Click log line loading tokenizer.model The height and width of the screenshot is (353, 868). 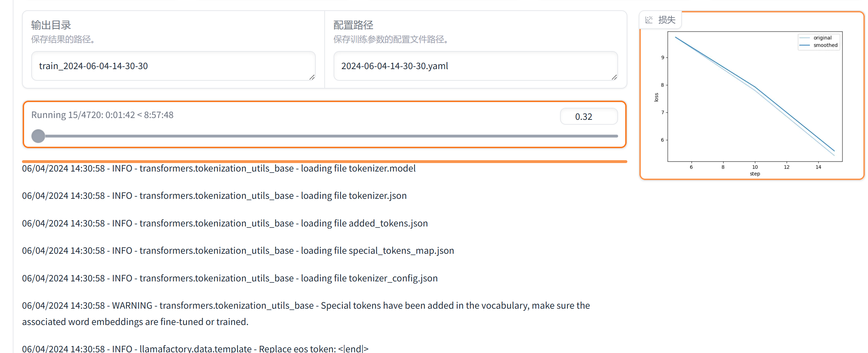pyautogui.click(x=219, y=168)
